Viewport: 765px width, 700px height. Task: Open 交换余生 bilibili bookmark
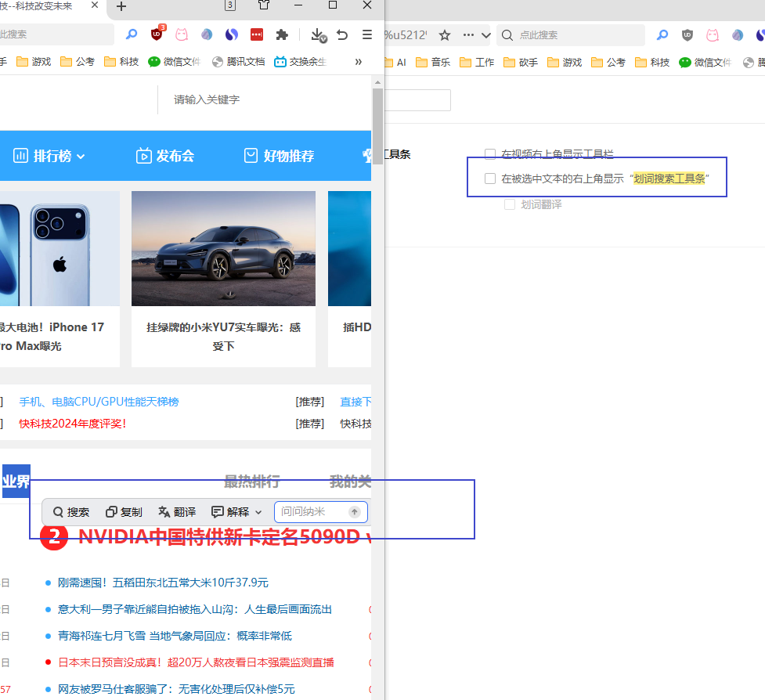click(x=300, y=62)
